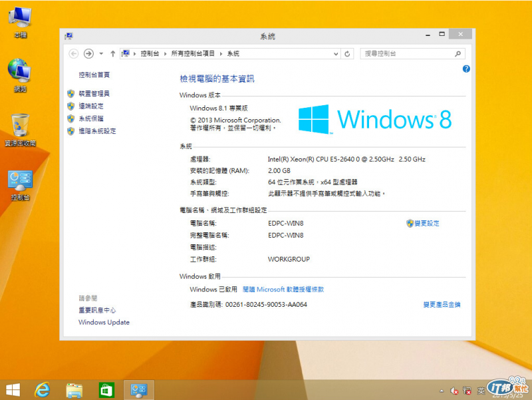Expand the chevron before 控制台 breadcrumb
Viewport: 532px width, 400px height.
click(135, 54)
